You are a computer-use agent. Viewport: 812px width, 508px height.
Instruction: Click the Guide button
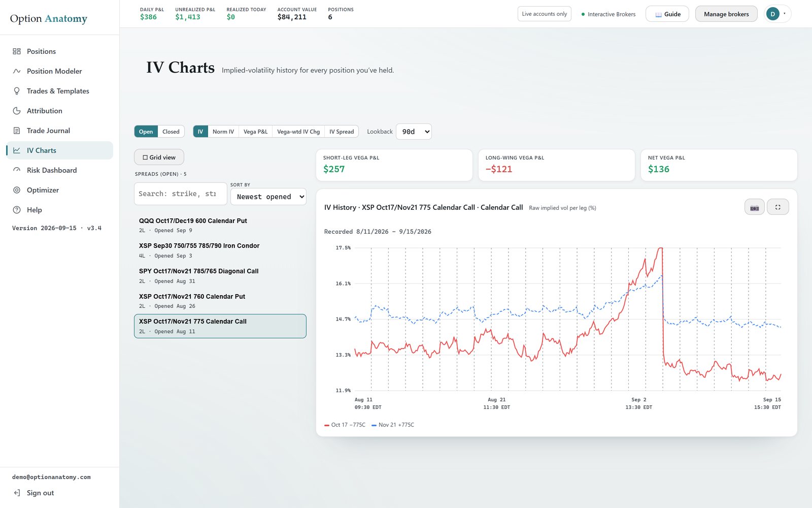667,14
